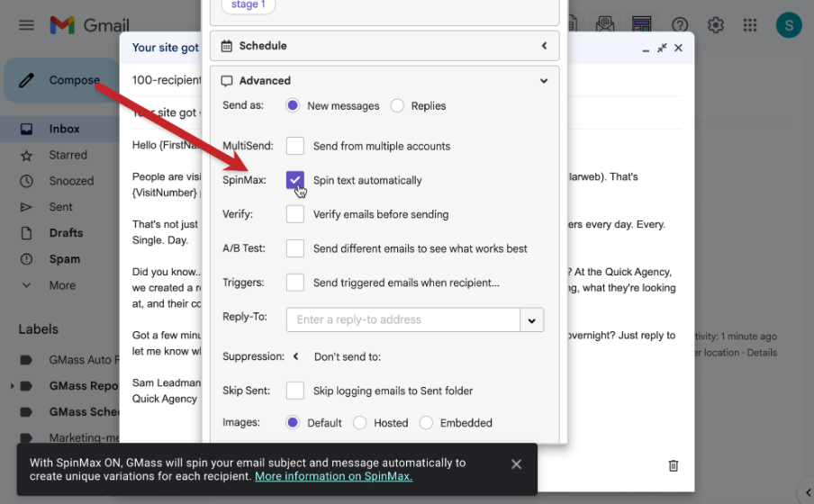The height and width of the screenshot is (504, 814).
Task: Enable Verify emails before sending checkbox
Action: 294,214
